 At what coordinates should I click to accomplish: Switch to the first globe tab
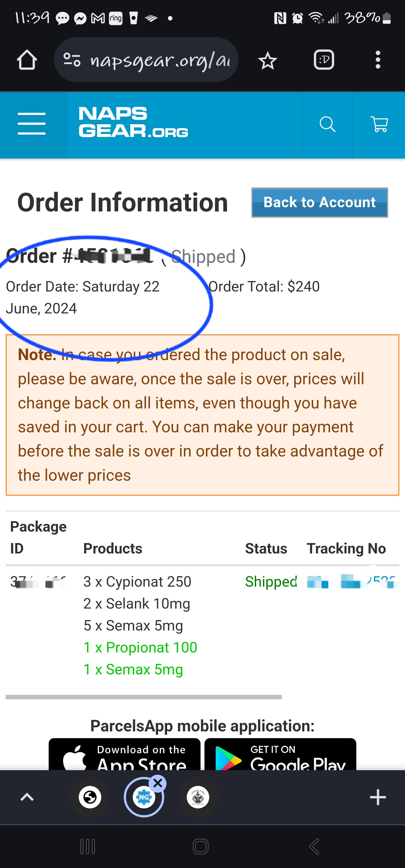90,797
